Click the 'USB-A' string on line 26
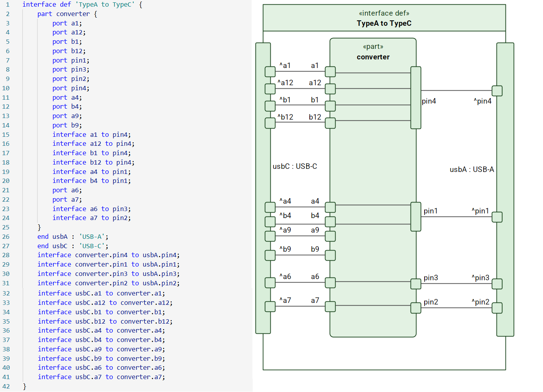543x392 pixels. coord(92,236)
